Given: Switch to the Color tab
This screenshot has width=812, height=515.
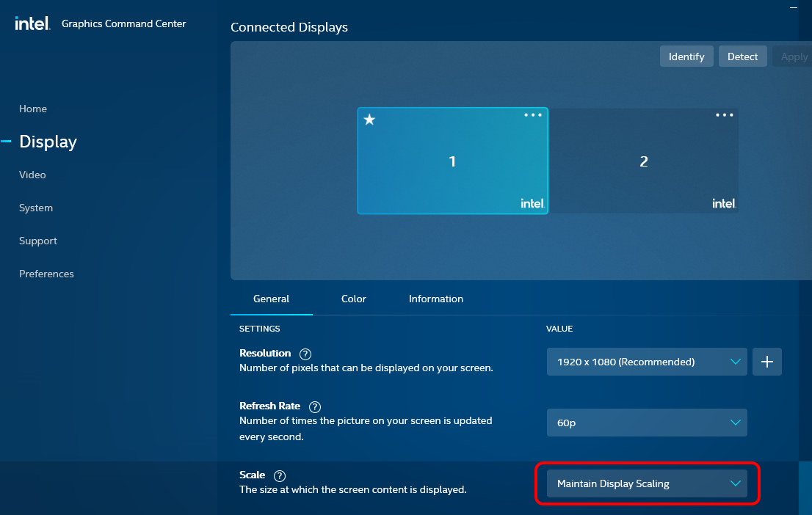Looking at the screenshot, I should [x=354, y=299].
